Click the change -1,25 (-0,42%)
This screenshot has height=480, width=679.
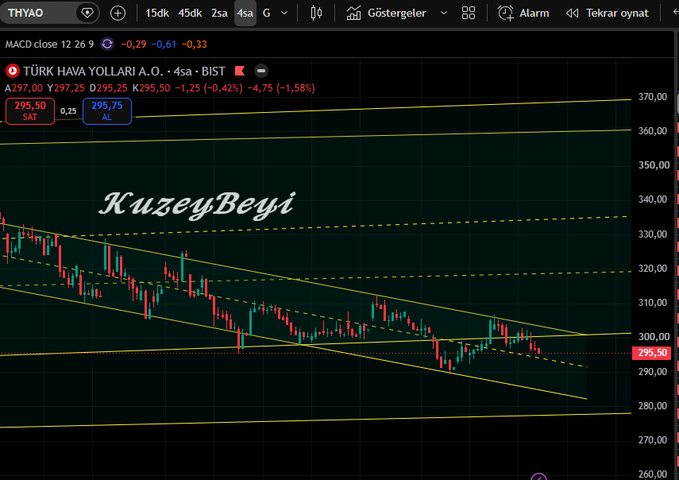(x=209, y=88)
